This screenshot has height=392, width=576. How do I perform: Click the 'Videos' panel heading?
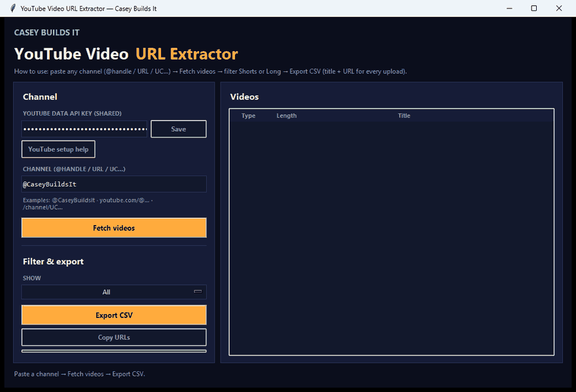(x=244, y=97)
